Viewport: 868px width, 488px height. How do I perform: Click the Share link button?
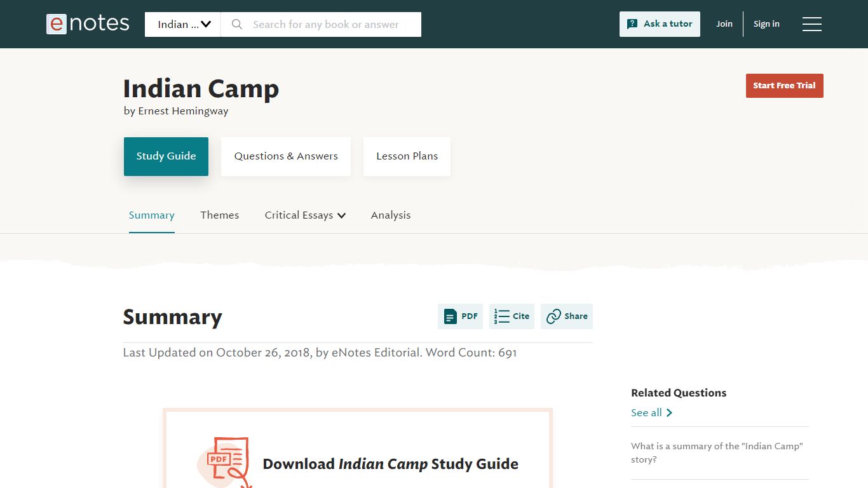click(567, 316)
